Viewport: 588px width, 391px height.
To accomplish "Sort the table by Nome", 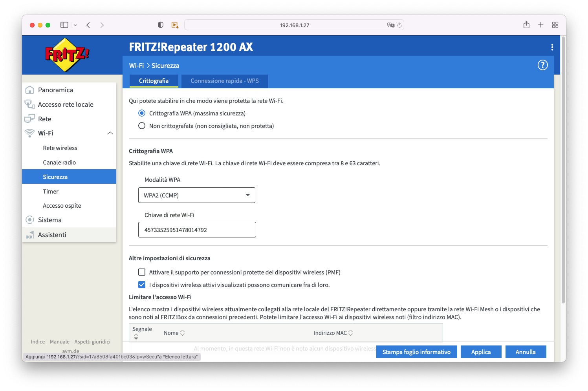I will pos(183,333).
